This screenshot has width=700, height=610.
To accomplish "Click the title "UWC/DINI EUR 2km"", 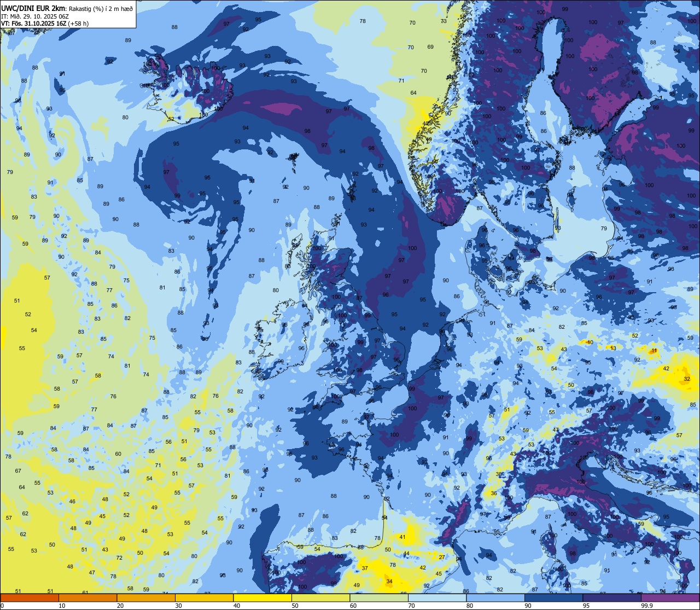I will pos(33,8).
